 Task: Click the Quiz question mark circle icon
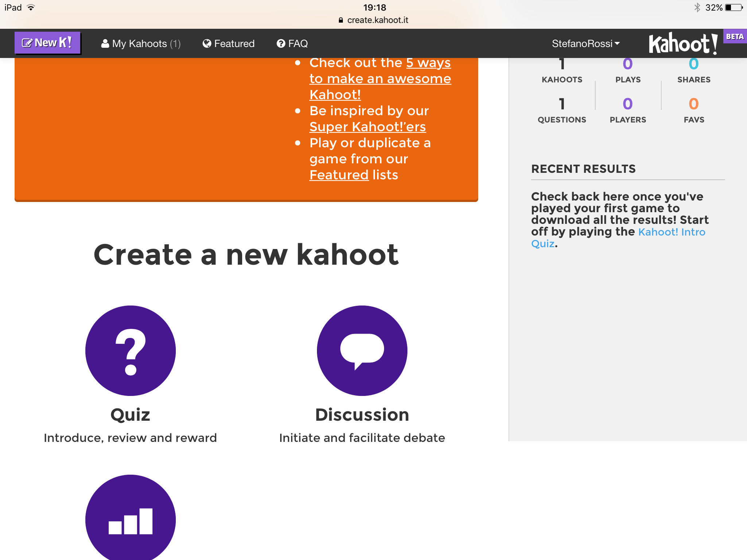point(130,350)
